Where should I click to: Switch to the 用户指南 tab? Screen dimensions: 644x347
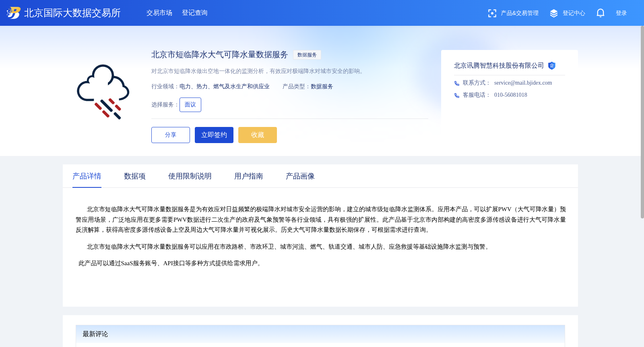249,176
